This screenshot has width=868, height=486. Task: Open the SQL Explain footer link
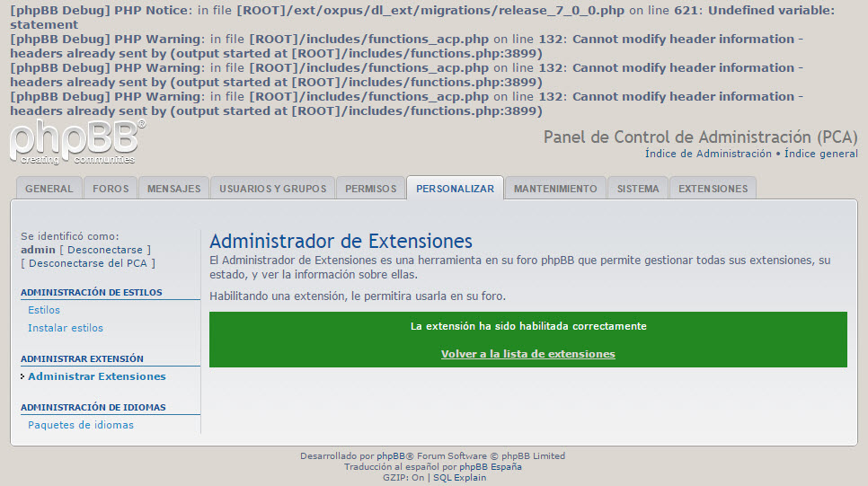coord(459,478)
